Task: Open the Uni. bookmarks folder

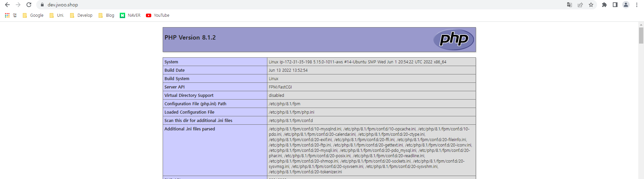Action: 57,15
